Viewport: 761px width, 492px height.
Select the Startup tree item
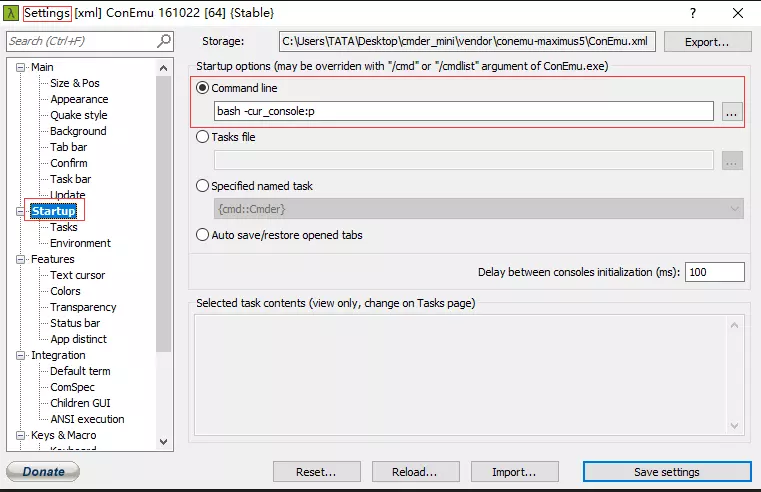tap(53, 211)
